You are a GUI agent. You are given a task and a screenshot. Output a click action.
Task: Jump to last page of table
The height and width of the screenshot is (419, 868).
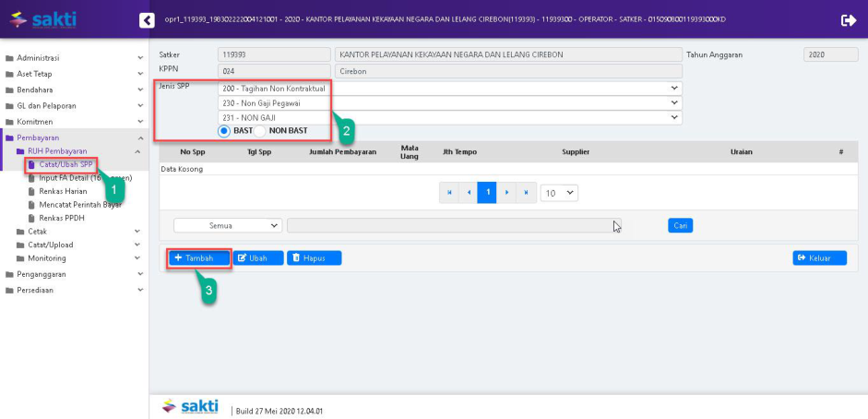click(526, 193)
